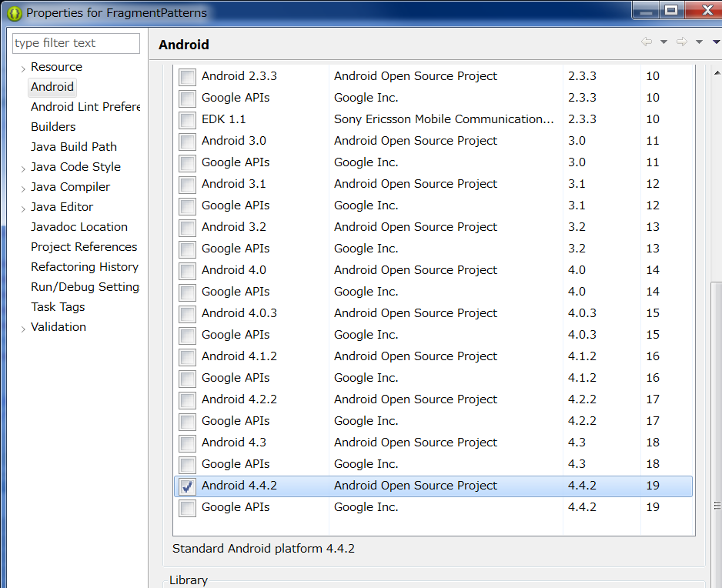The height and width of the screenshot is (588, 722).
Task: Open the back navigation history dropdown
Action: point(664,42)
